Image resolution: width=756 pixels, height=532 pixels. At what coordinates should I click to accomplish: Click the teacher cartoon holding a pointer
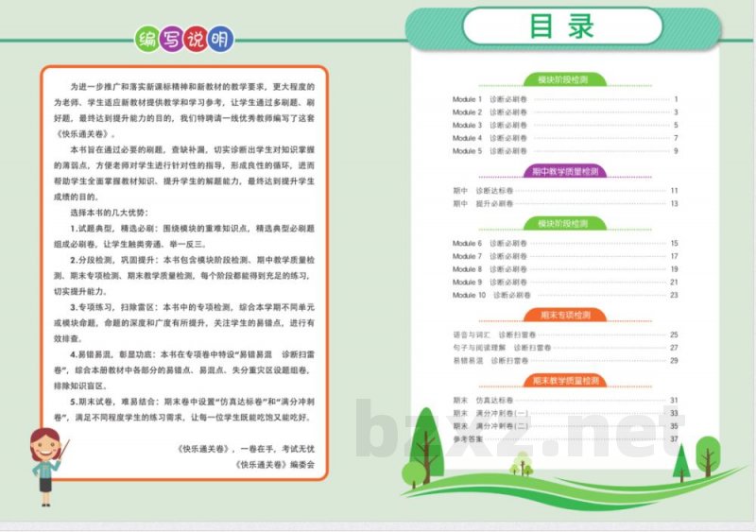[x=48, y=467]
